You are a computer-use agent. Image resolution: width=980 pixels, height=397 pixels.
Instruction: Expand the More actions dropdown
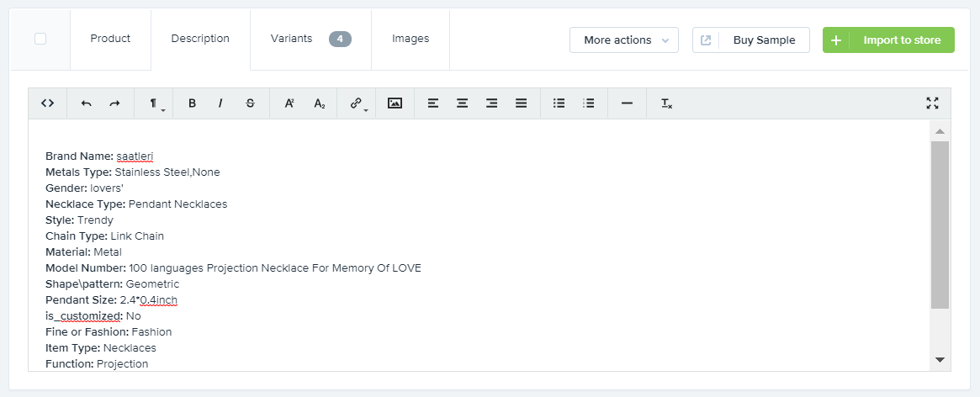click(x=623, y=40)
